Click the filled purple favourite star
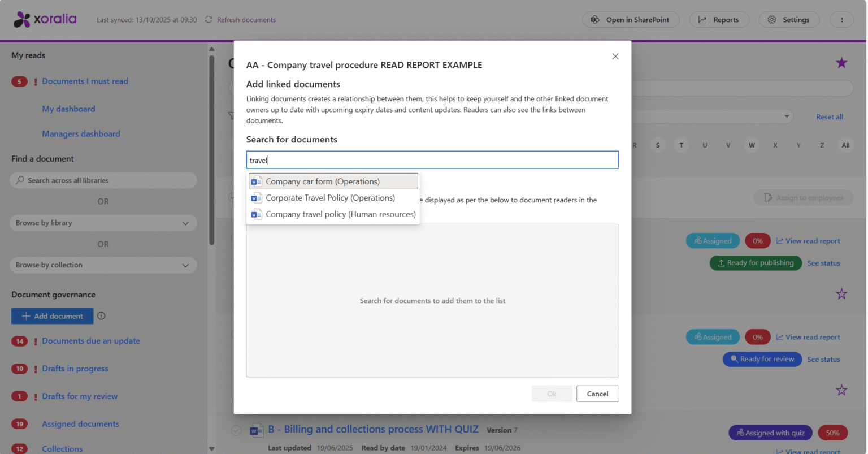This screenshot has width=868, height=454. click(x=841, y=63)
